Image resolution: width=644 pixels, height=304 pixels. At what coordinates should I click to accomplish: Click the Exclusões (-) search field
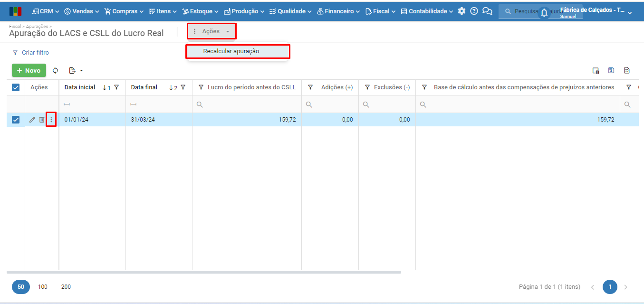point(387,104)
